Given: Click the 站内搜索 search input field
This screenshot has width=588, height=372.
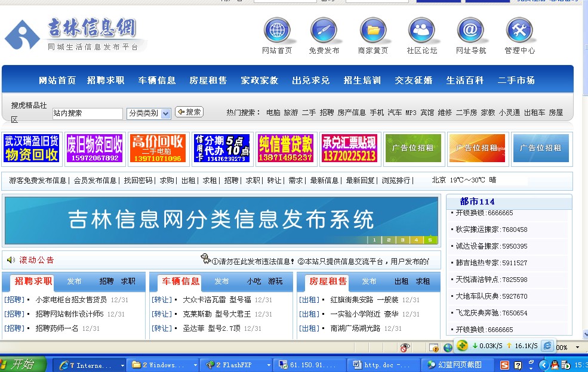Looking at the screenshot, I should (87, 113).
